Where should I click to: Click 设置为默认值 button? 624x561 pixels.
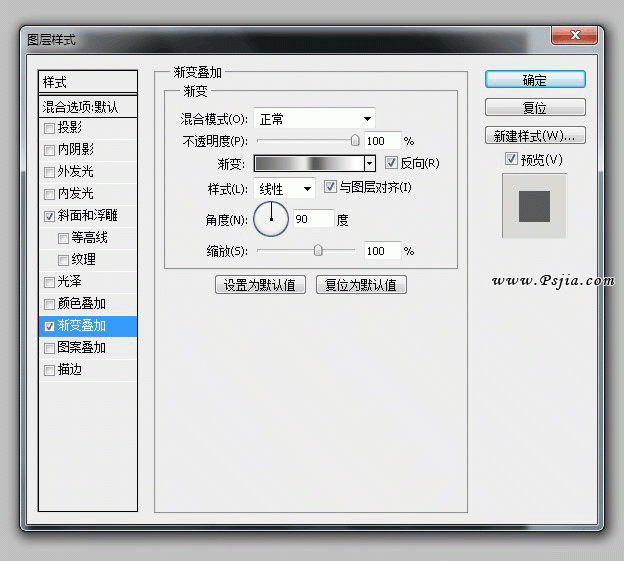(260, 285)
